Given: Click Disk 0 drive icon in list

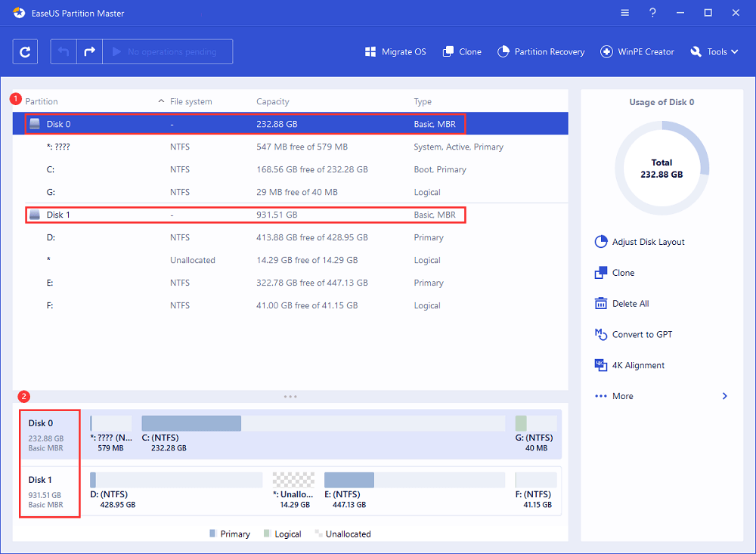Looking at the screenshot, I should 35,124.
